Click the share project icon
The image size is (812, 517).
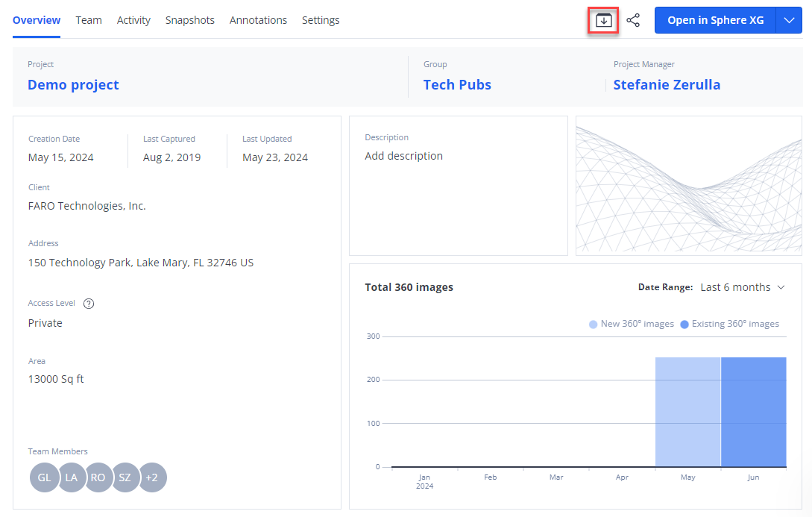click(x=633, y=20)
